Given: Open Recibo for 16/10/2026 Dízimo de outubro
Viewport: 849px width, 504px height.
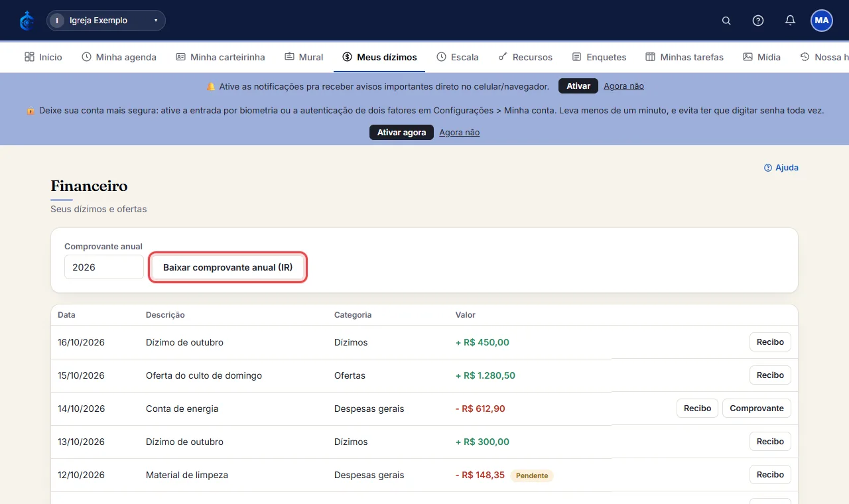Looking at the screenshot, I should (770, 342).
